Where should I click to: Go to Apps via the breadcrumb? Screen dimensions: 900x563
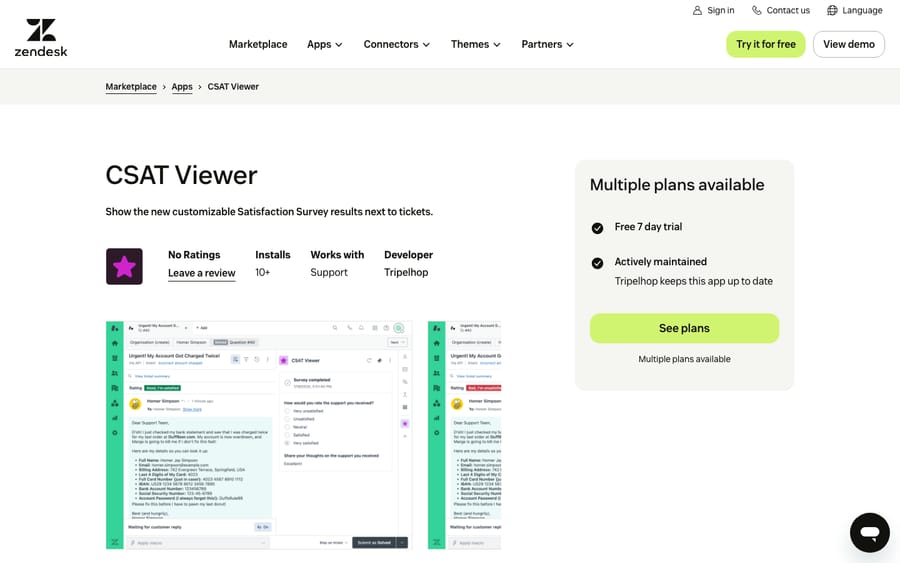[x=182, y=87]
